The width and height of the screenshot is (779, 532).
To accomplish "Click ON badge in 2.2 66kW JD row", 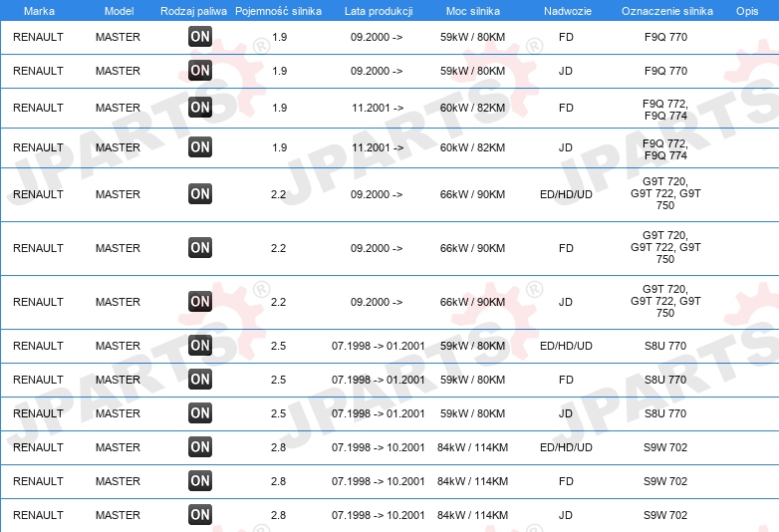I will point(200,302).
